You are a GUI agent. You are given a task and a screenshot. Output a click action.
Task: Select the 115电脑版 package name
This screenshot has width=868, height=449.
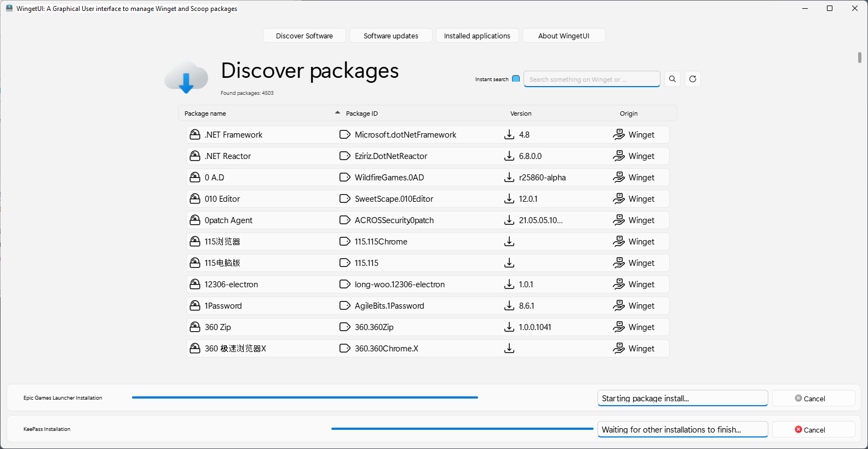[222, 263]
